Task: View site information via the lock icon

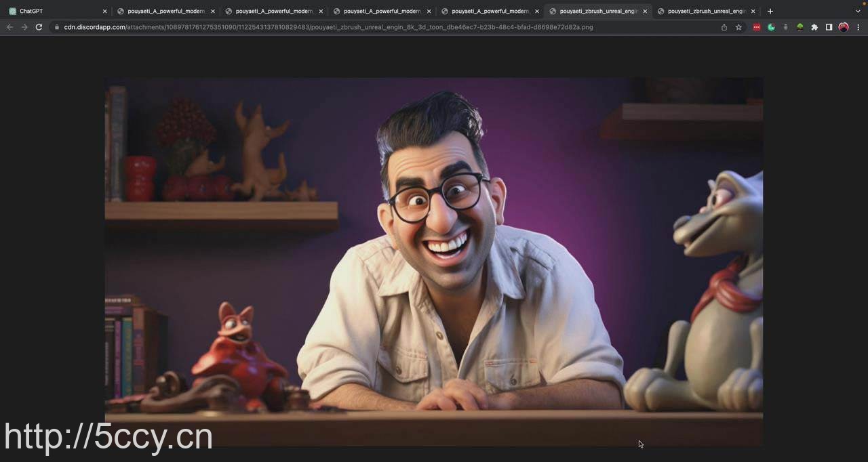Action: tap(57, 27)
